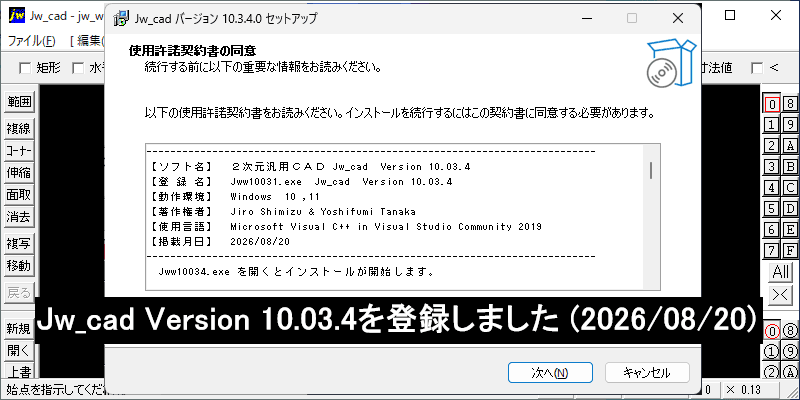Select layer 3 square button
Screen dimensions: 800x400
772,166
